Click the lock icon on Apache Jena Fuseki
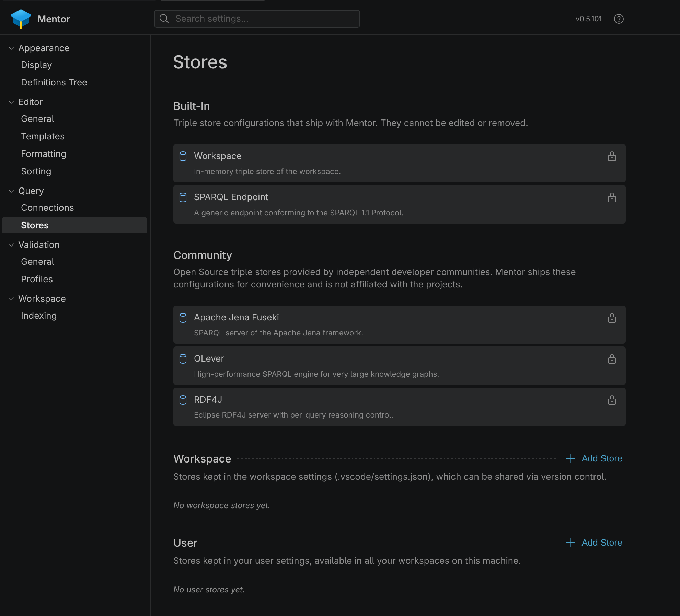This screenshot has width=680, height=616. coord(612,318)
